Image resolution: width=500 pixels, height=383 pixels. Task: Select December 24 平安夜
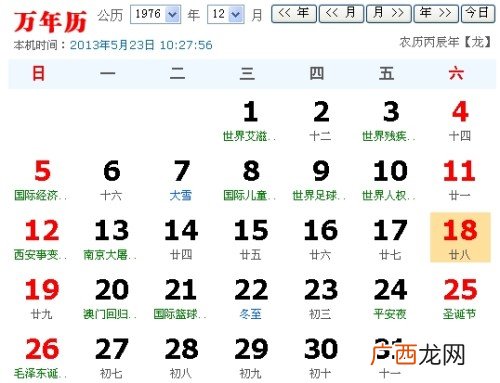coord(390,299)
